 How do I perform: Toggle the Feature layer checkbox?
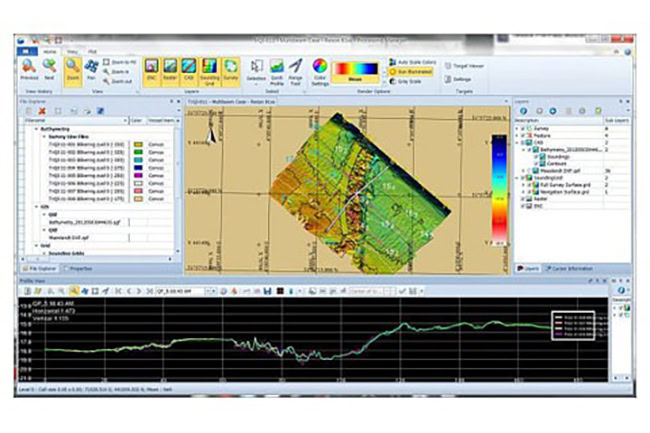[523, 135]
